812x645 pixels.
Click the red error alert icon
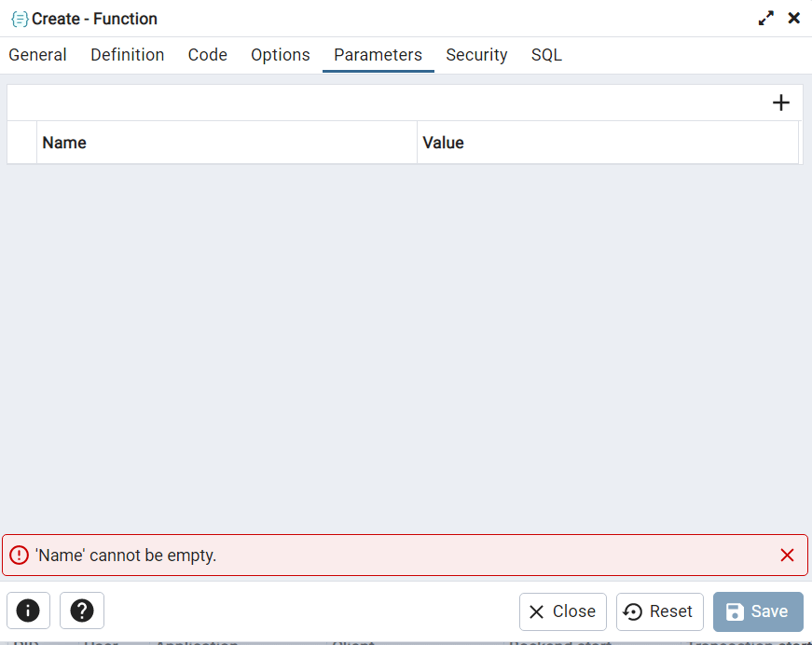tap(20, 556)
